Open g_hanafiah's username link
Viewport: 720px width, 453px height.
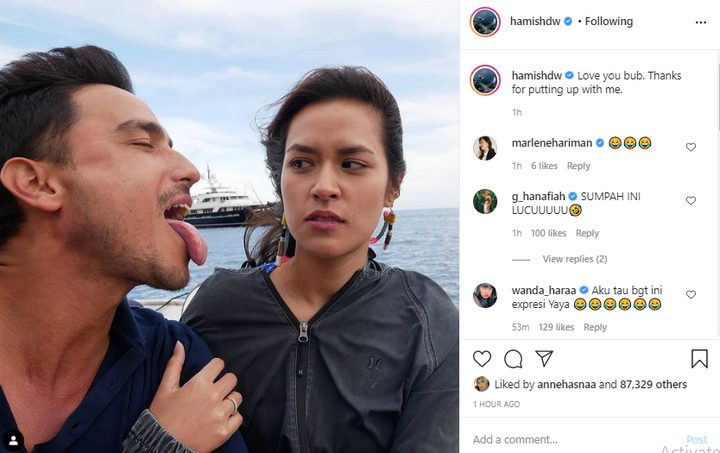click(x=538, y=196)
